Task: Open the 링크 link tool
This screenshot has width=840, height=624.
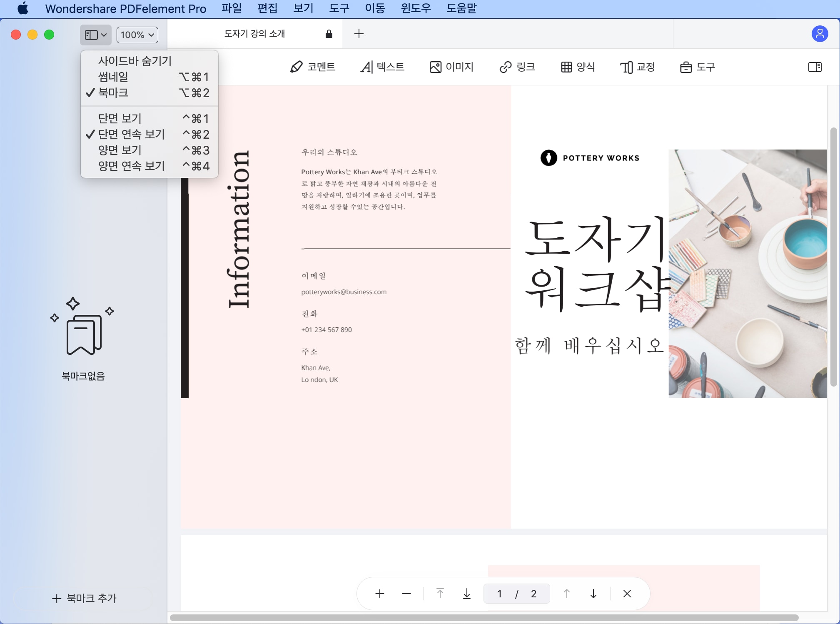Action: (517, 67)
